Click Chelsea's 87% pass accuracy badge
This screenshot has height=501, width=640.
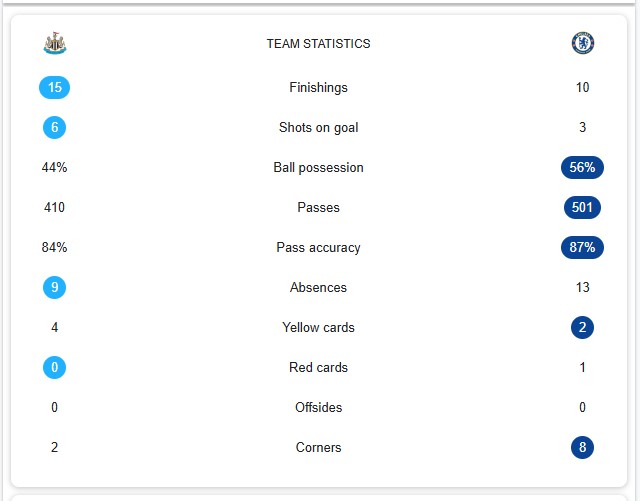tap(582, 247)
